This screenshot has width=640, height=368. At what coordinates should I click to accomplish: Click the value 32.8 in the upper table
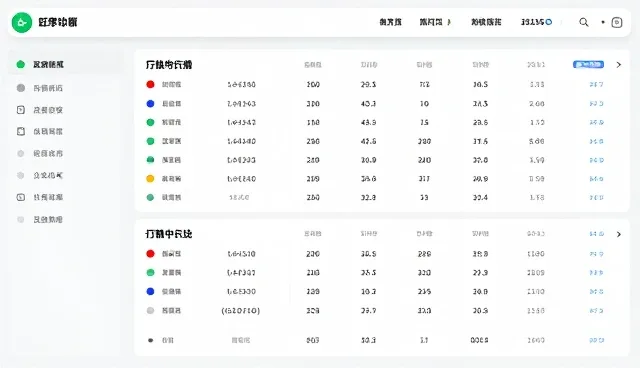click(368, 197)
